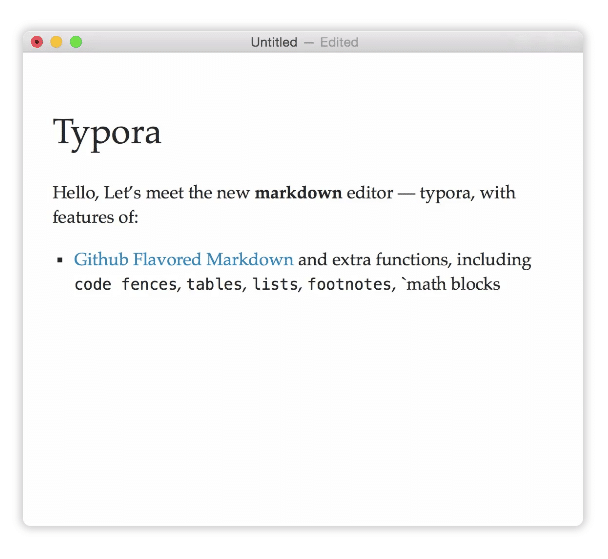Click the 'Edited' status in title bar
Image resolution: width=608 pixels, height=559 pixels.
[x=339, y=42]
